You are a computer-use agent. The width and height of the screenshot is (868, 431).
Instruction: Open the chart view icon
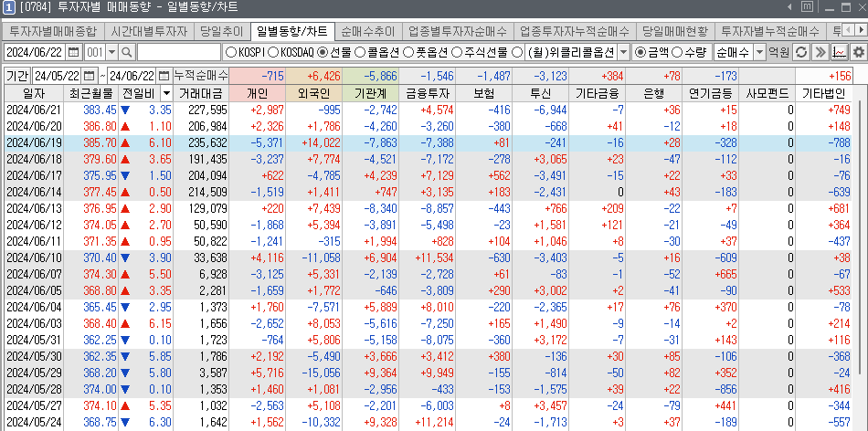[x=840, y=53]
